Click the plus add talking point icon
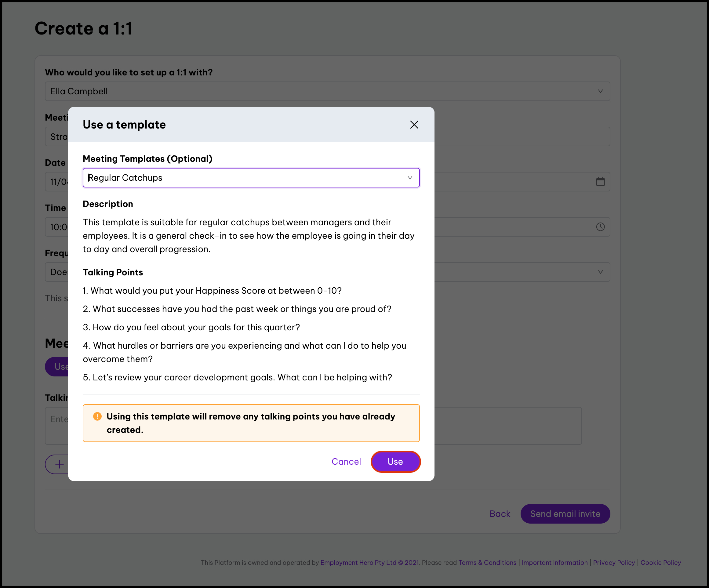The height and width of the screenshot is (588, 709). click(60, 464)
